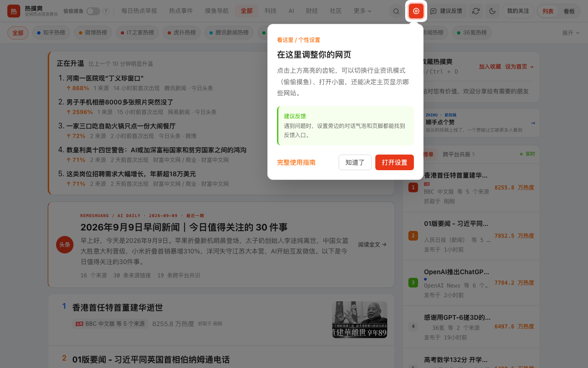Click 阅读全文 arrow link

coord(372,244)
